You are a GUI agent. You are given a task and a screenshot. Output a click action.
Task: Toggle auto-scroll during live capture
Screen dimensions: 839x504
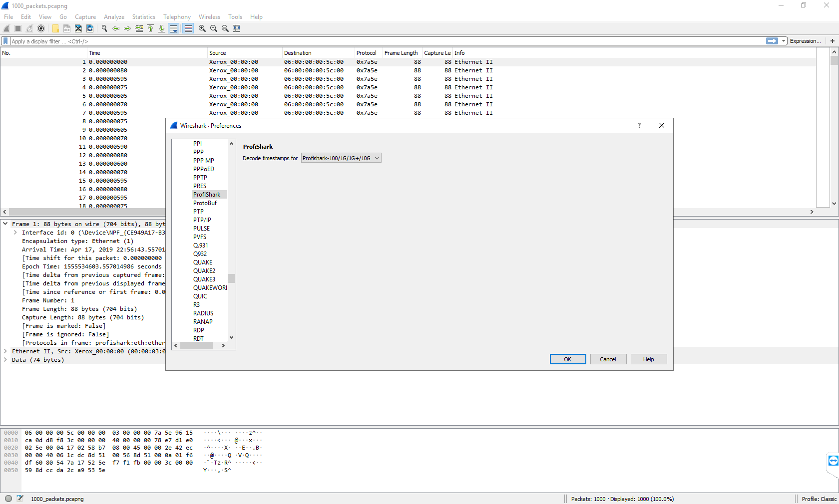point(174,28)
